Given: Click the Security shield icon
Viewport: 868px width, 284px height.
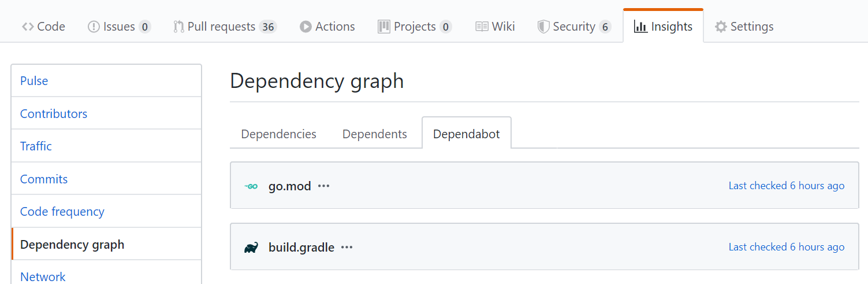Looking at the screenshot, I should coord(543,27).
